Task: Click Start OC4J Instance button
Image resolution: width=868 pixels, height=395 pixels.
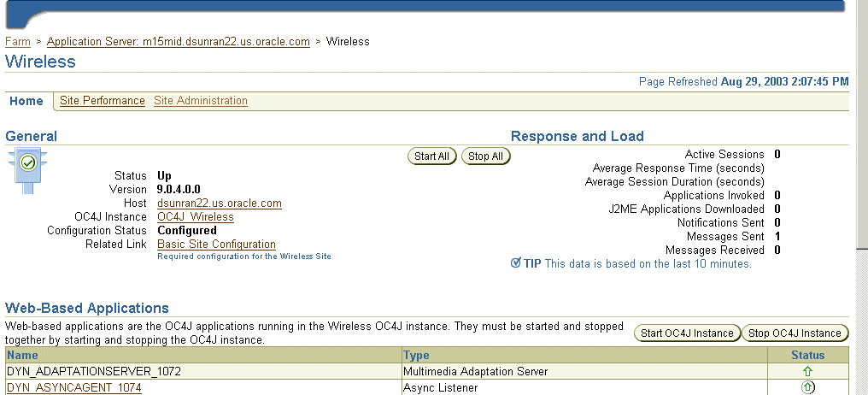Action: coord(687,333)
